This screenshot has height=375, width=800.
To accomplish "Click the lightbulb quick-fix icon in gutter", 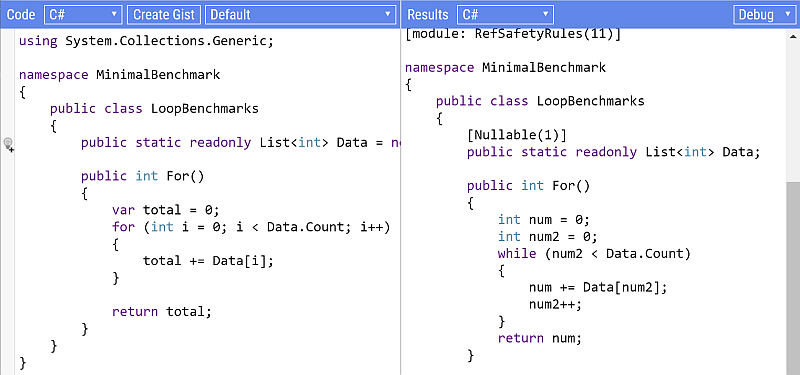I will (x=9, y=144).
